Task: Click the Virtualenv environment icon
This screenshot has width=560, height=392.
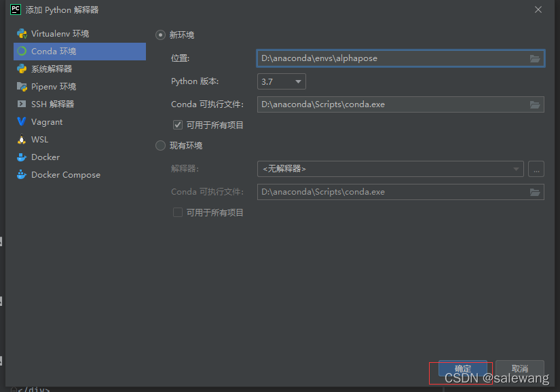Action: pos(22,33)
